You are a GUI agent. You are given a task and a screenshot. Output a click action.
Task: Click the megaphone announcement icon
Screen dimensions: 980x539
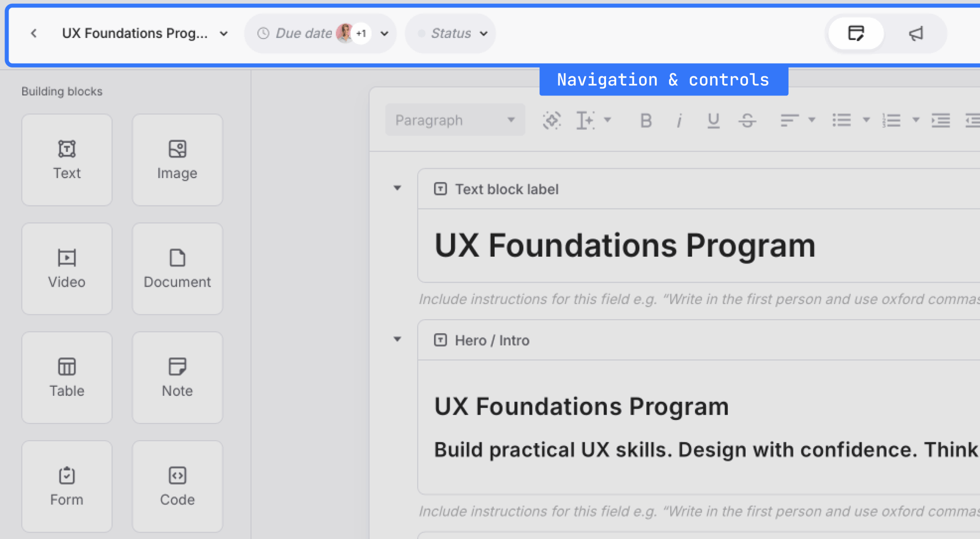[916, 34]
